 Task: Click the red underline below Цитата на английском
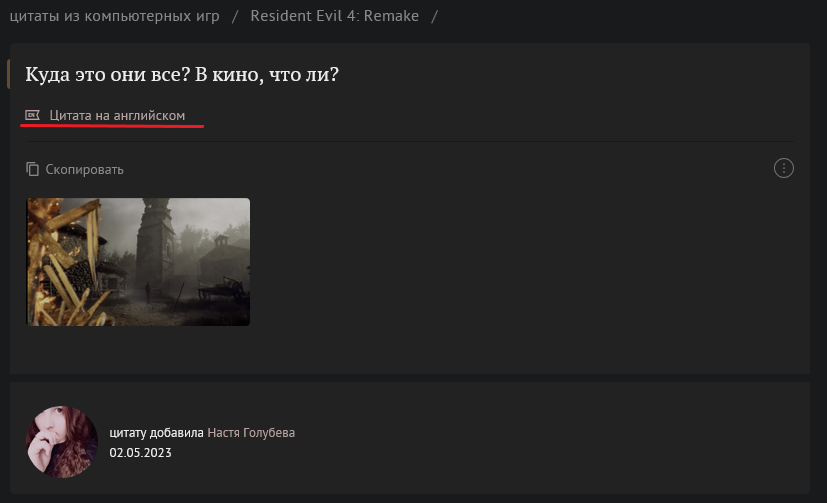pyautogui.click(x=112, y=127)
